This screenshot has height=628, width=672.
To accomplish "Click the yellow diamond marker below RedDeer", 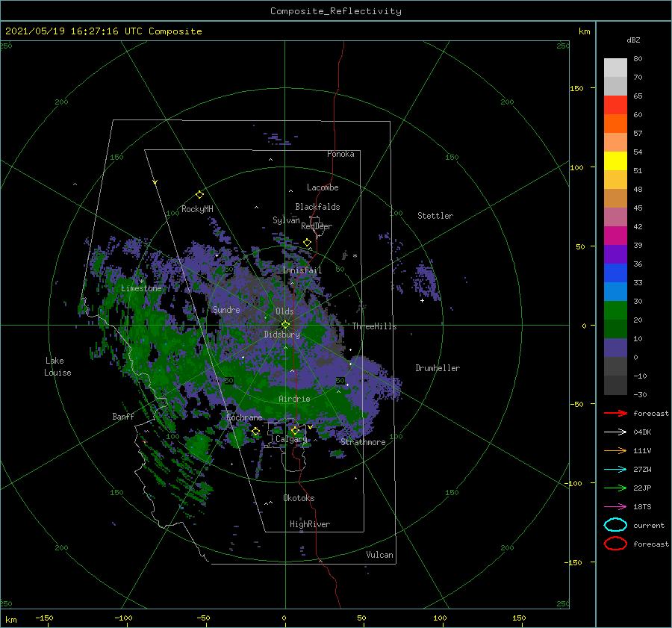I will (307, 242).
